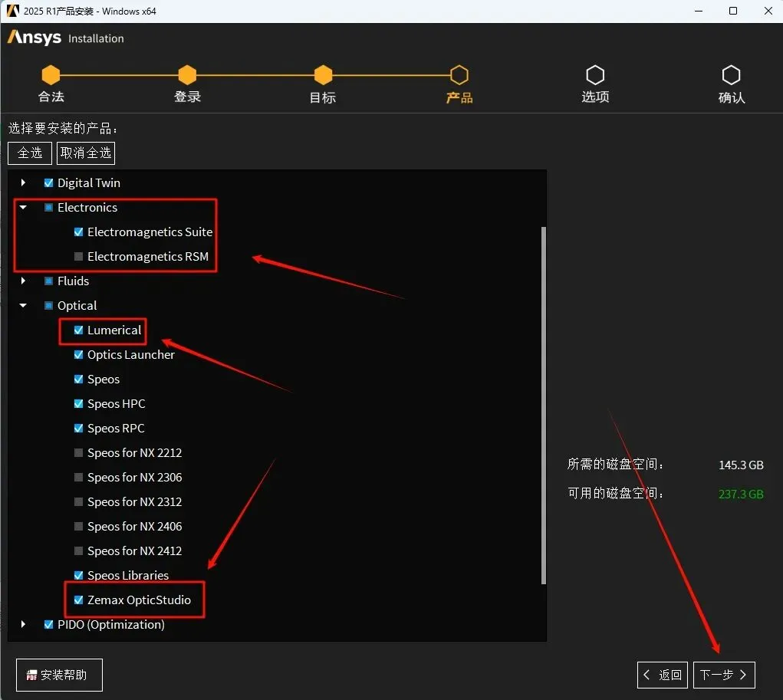783x700 pixels.
Task: Click the 237.3 GB available space value
Action: 741,494
